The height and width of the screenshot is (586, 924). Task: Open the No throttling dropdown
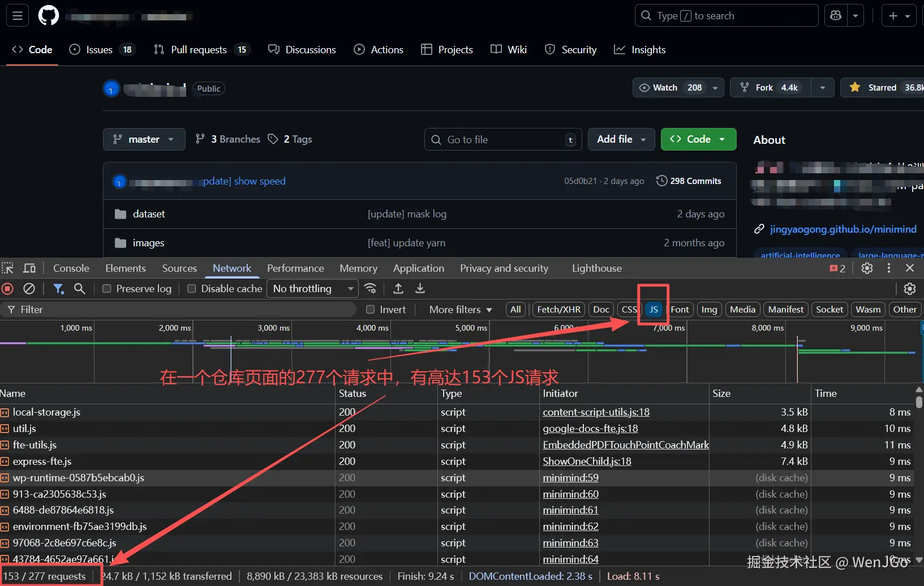(x=312, y=289)
